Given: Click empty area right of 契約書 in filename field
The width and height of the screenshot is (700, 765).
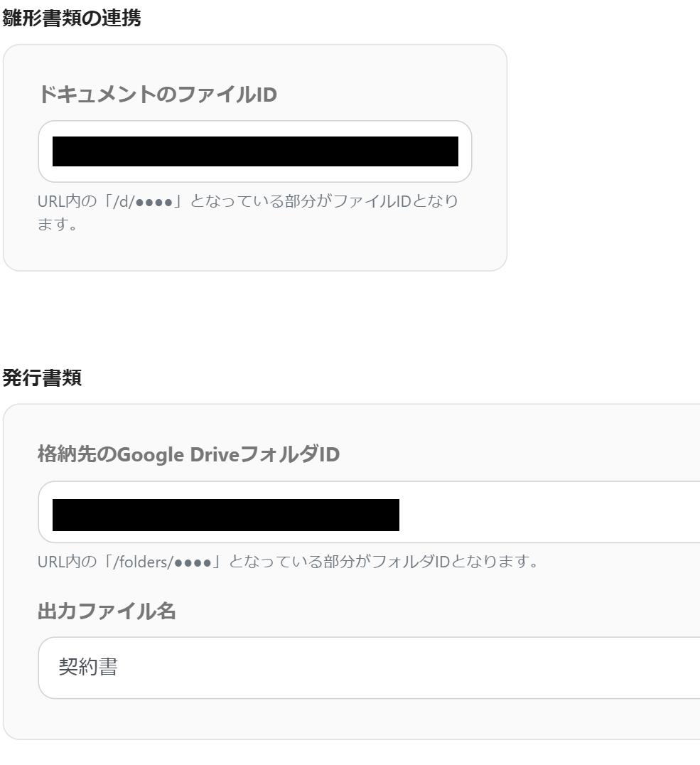Looking at the screenshot, I should [x=405, y=668].
